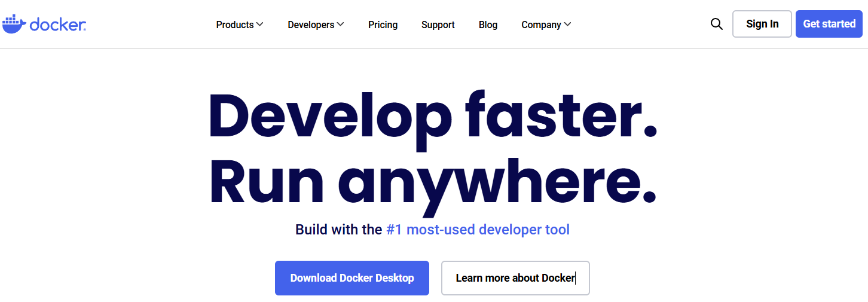
Task: Open the Company menu
Action: 541,25
